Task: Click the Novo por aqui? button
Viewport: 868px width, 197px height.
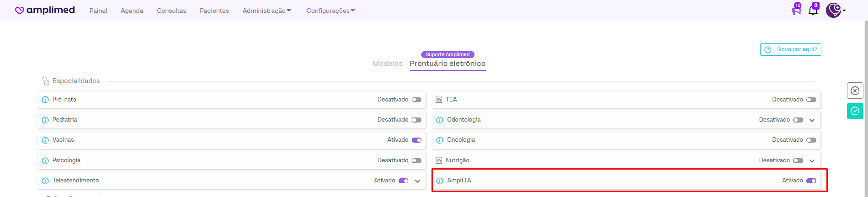Action: (x=790, y=49)
